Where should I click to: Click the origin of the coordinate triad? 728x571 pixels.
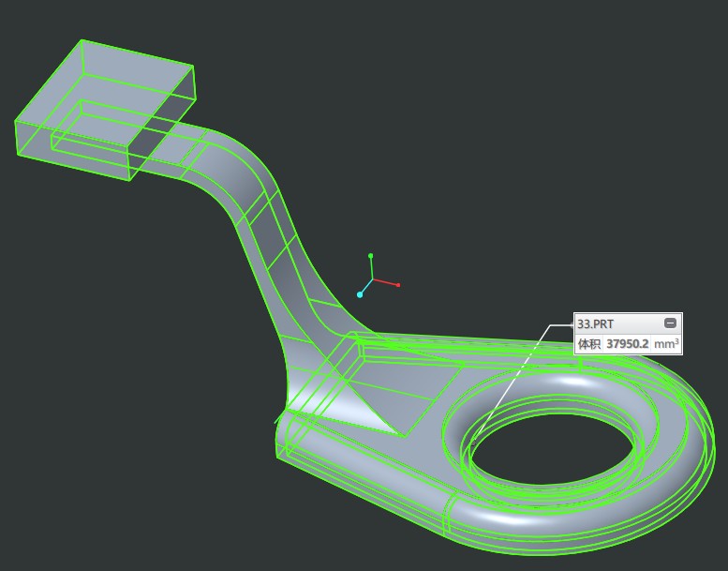(373, 279)
